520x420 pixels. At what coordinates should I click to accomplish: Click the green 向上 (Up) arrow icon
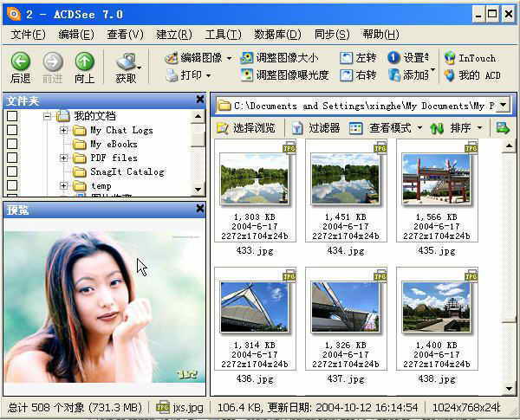point(84,61)
